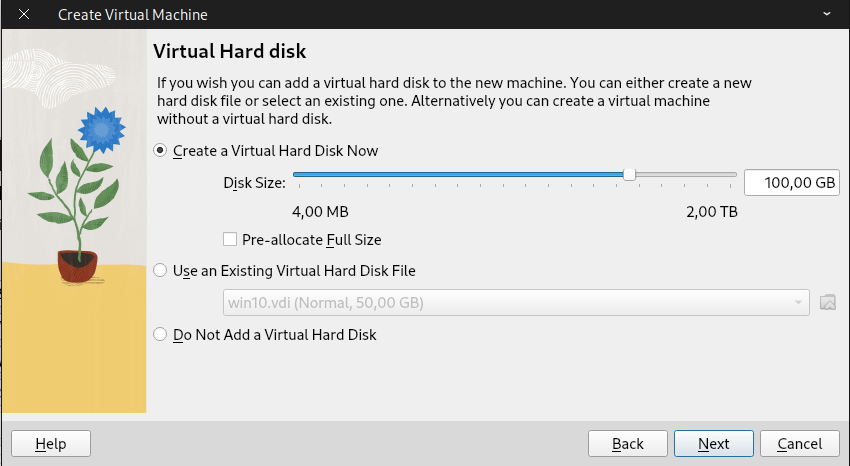The width and height of the screenshot is (850, 466).
Task: Click the 2,00 TB maximum size label
Action: pos(712,211)
